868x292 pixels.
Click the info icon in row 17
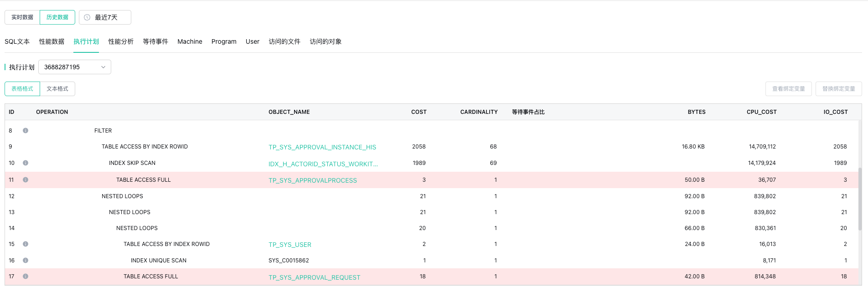tap(26, 277)
